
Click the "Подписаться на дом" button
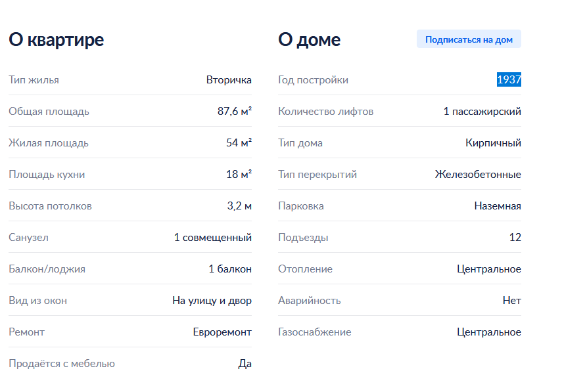(469, 39)
